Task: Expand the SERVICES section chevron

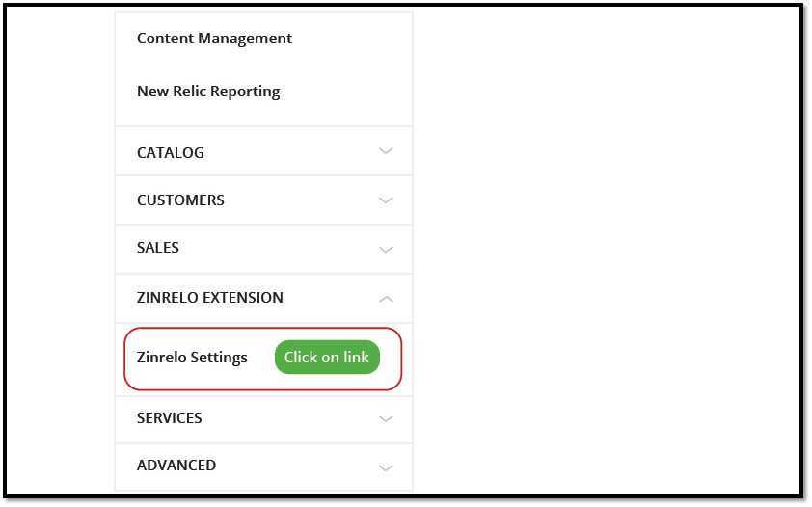Action: (386, 418)
